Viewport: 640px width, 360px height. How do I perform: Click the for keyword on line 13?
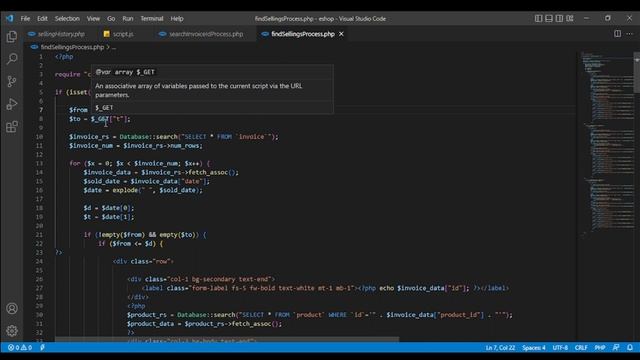75,163
